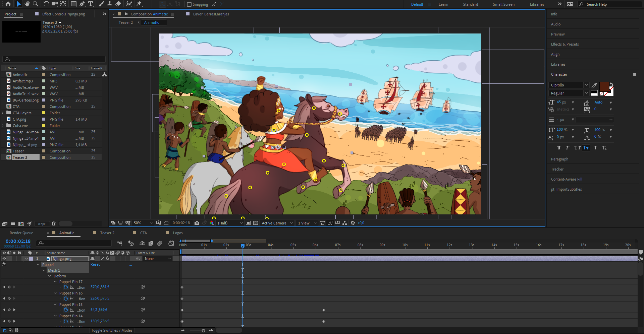This screenshot has width=644, height=334.
Task: Click the Region of Interest icon
Action: (x=248, y=223)
